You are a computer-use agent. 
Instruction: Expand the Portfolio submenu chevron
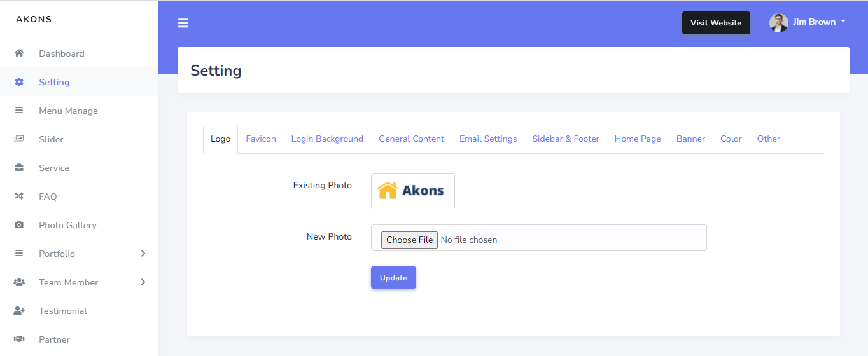pyautogui.click(x=143, y=254)
